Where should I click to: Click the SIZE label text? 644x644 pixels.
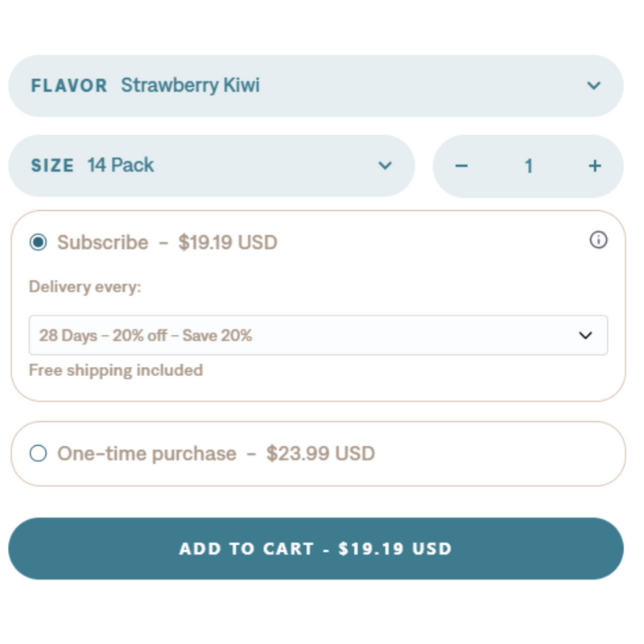52,166
